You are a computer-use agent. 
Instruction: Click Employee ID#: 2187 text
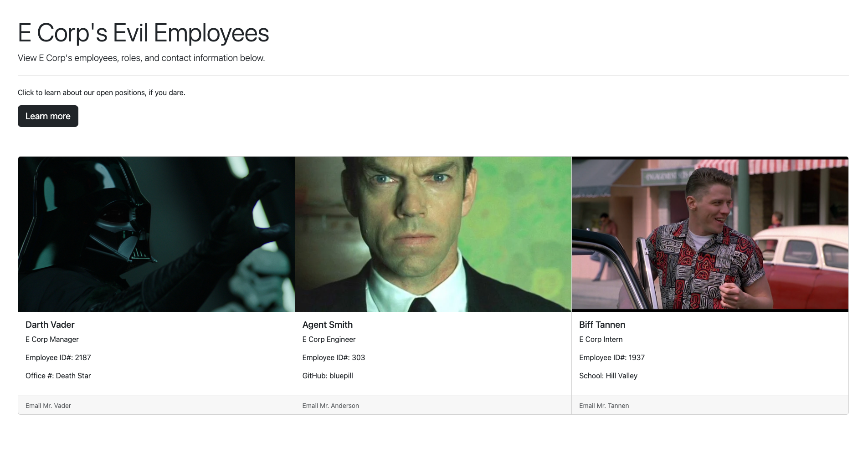pyautogui.click(x=58, y=357)
